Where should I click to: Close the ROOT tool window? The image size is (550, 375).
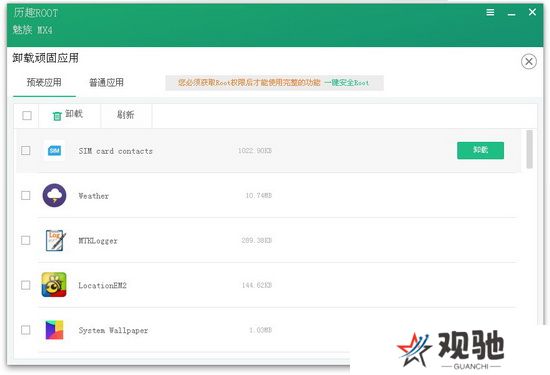[x=532, y=12]
